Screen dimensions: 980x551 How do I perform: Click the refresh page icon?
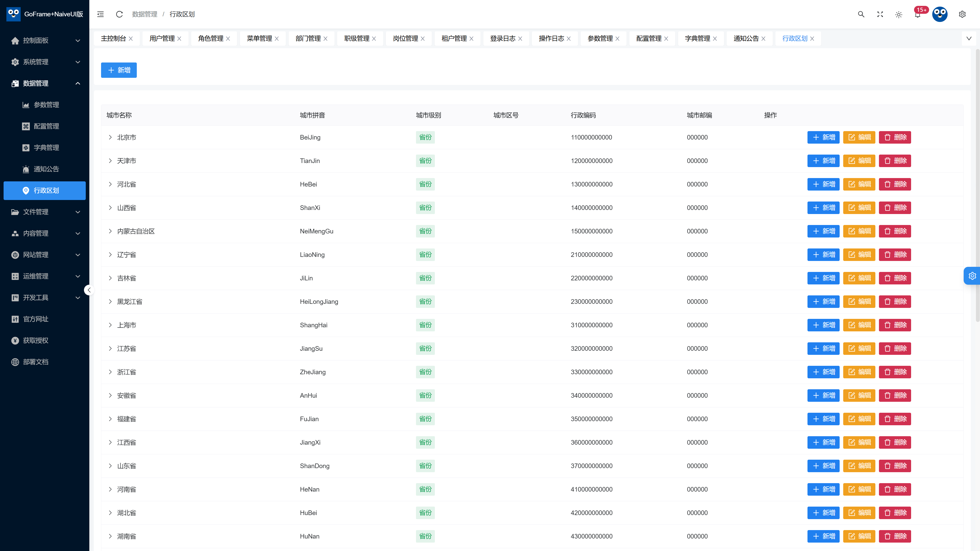click(119, 14)
